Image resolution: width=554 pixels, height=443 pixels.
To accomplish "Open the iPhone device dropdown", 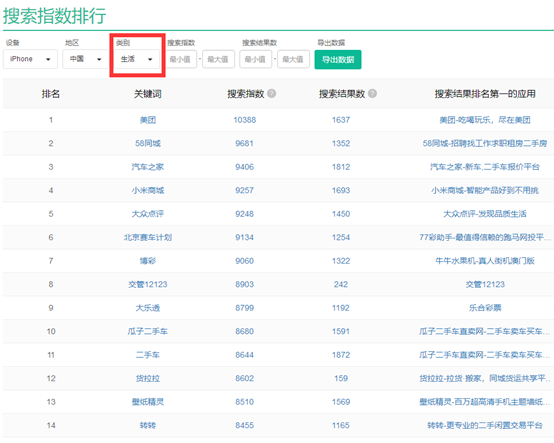I will (30, 59).
